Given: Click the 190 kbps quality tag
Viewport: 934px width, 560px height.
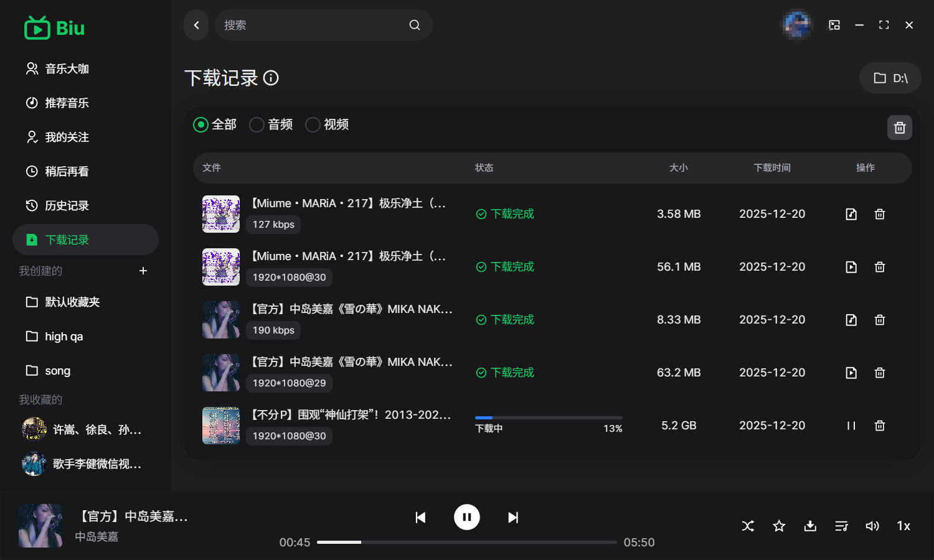Looking at the screenshot, I should [273, 330].
